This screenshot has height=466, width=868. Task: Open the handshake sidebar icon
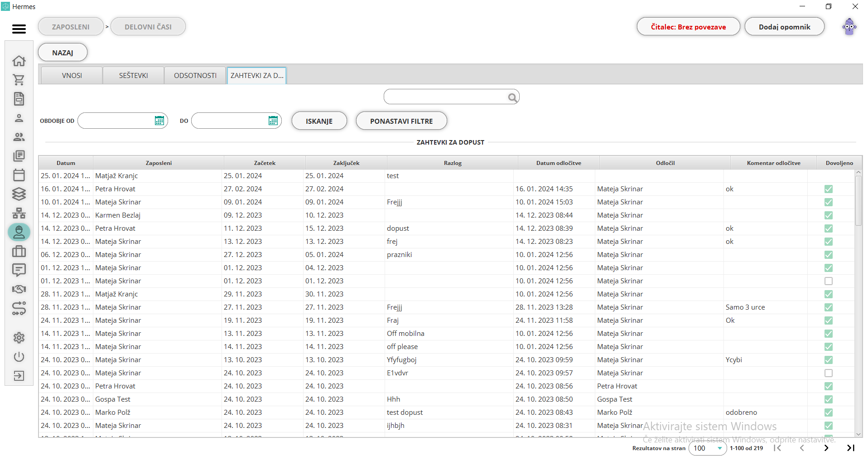coord(19,289)
